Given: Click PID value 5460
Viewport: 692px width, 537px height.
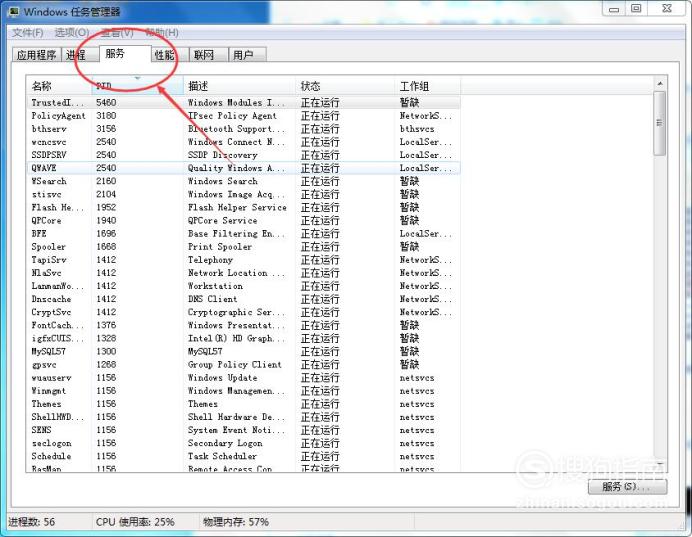Looking at the screenshot, I should 106,102.
